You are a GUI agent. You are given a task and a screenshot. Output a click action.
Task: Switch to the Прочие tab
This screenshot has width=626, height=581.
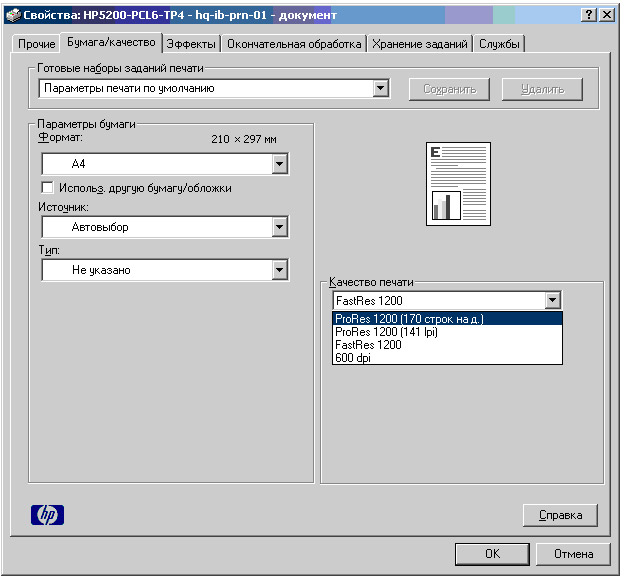pyautogui.click(x=36, y=44)
